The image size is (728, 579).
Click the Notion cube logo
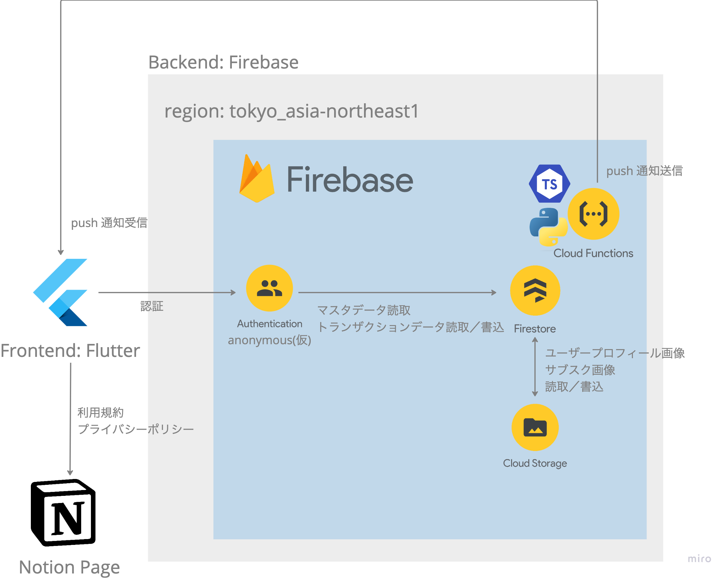(x=63, y=512)
